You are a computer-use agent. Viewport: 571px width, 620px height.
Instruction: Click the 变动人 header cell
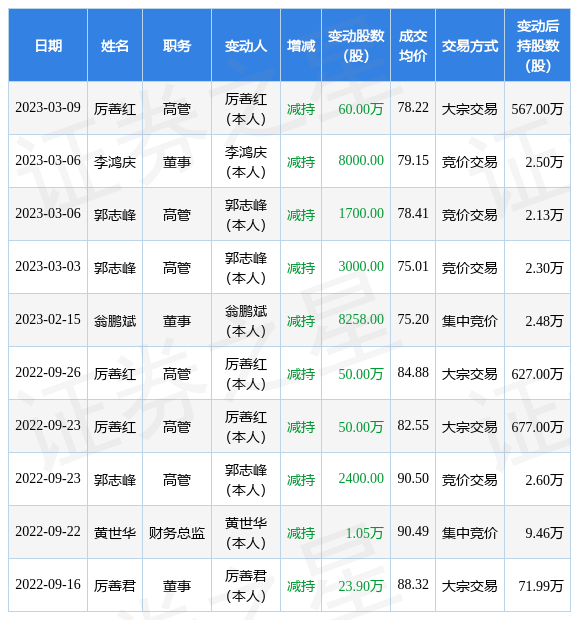tap(246, 45)
